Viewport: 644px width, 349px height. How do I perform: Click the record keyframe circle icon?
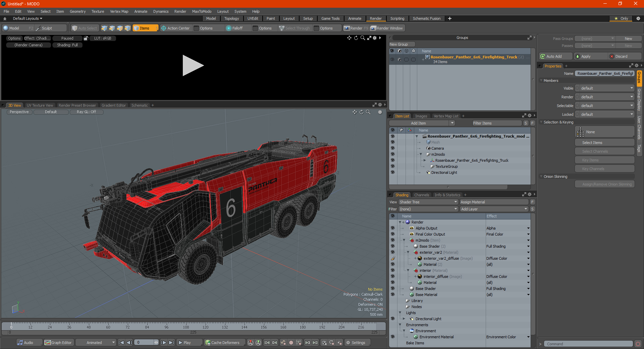point(291,343)
